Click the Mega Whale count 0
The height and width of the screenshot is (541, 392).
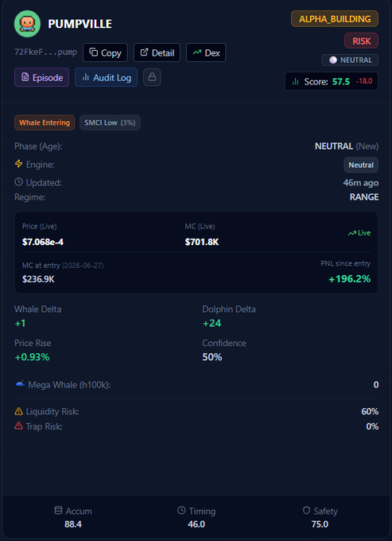point(376,384)
